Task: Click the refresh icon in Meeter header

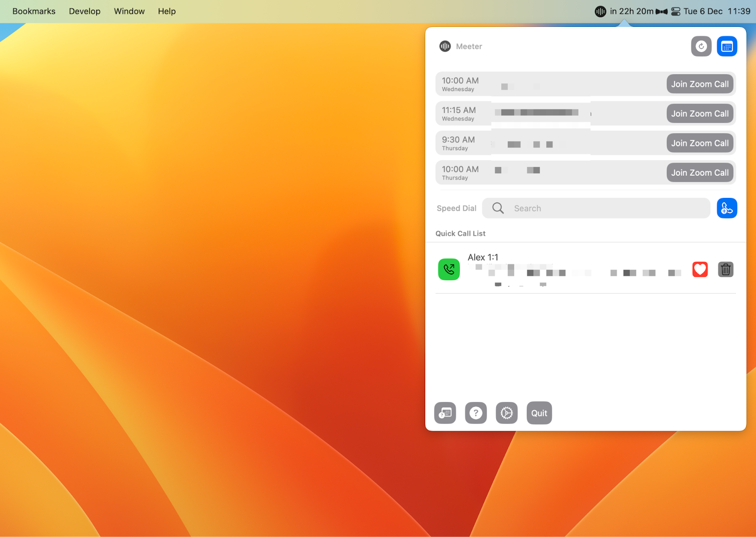Action: point(701,46)
